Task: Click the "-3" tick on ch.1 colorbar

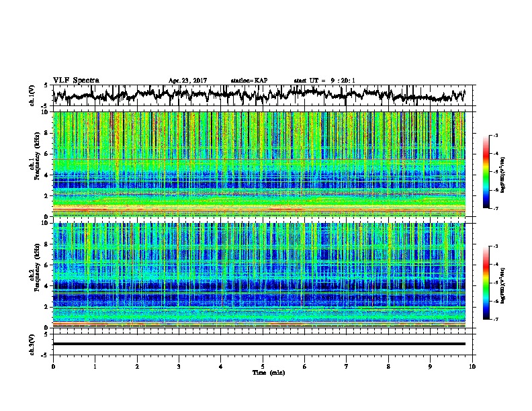Action: click(495, 136)
